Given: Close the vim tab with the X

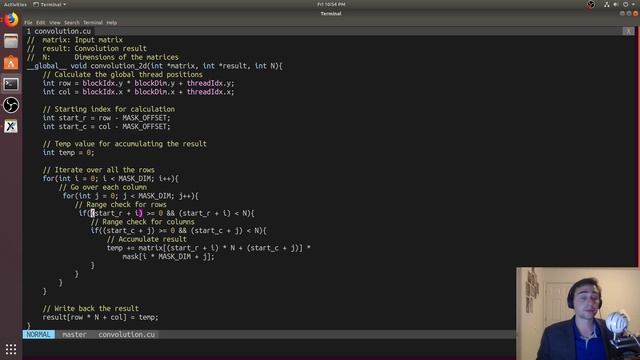Looking at the screenshot, I should (628, 31).
